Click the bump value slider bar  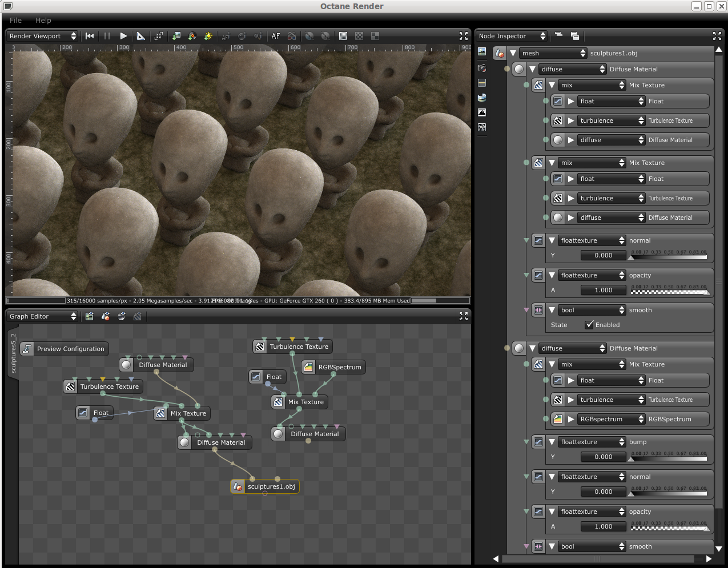pyautogui.click(x=669, y=457)
